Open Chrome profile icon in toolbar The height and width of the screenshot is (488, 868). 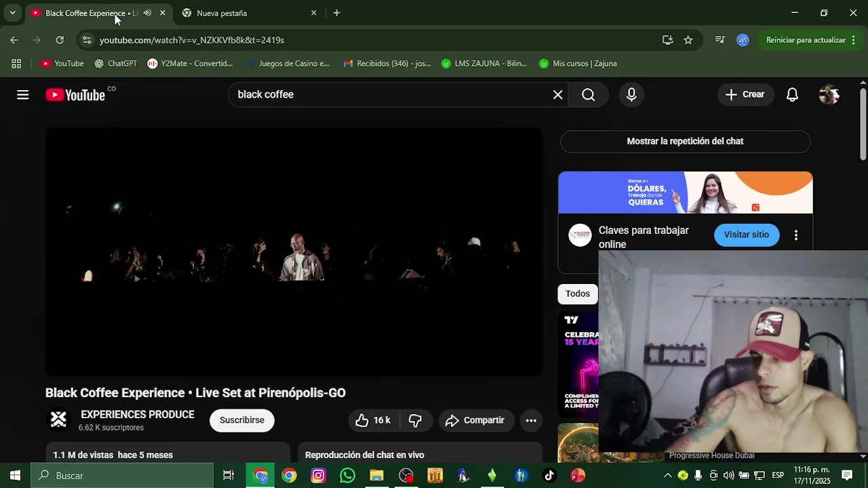point(743,40)
